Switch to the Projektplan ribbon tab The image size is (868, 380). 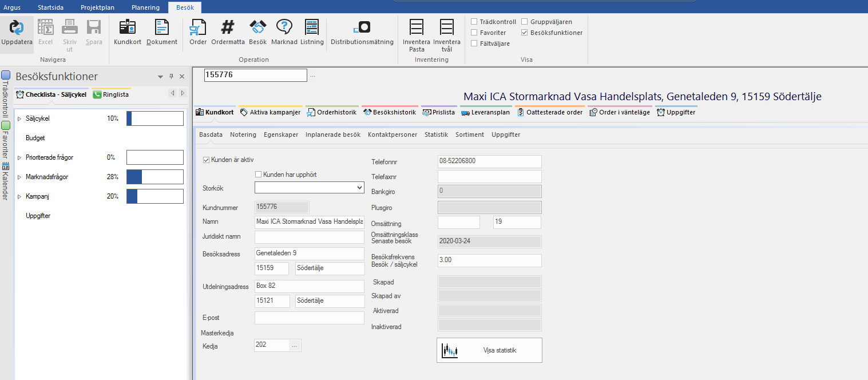[98, 7]
